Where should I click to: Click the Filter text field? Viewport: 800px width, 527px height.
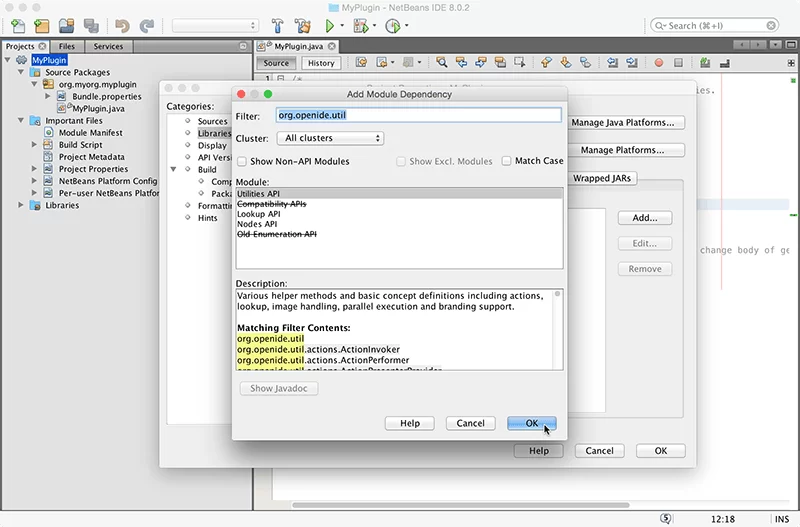pos(419,115)
